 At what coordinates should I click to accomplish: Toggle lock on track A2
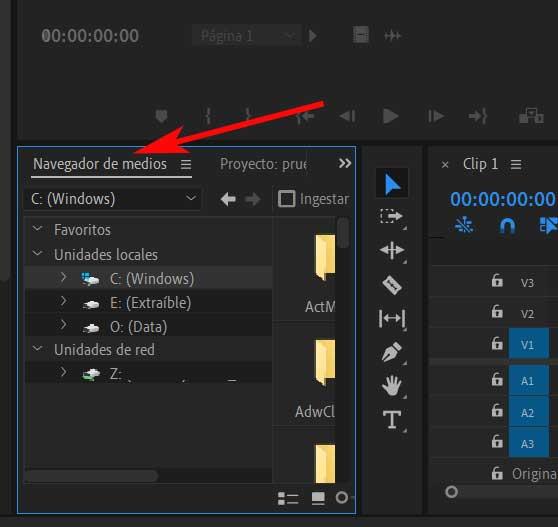497,411
